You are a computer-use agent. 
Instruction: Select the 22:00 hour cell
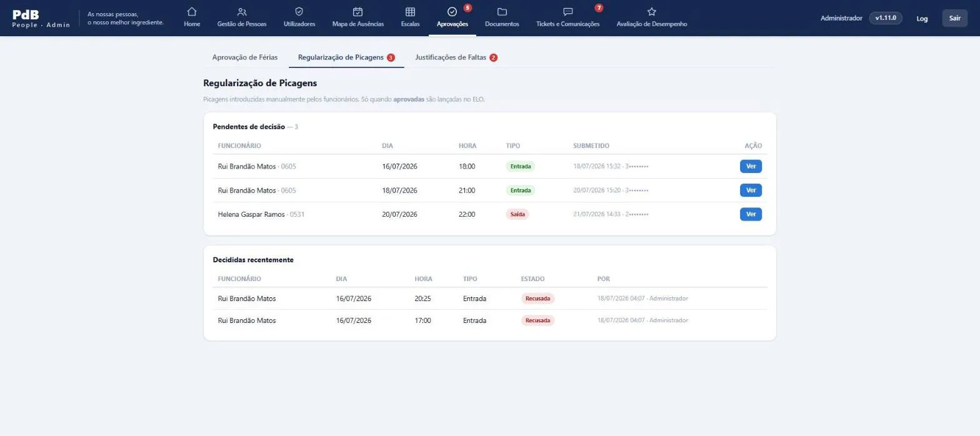(x=467, y=214)
